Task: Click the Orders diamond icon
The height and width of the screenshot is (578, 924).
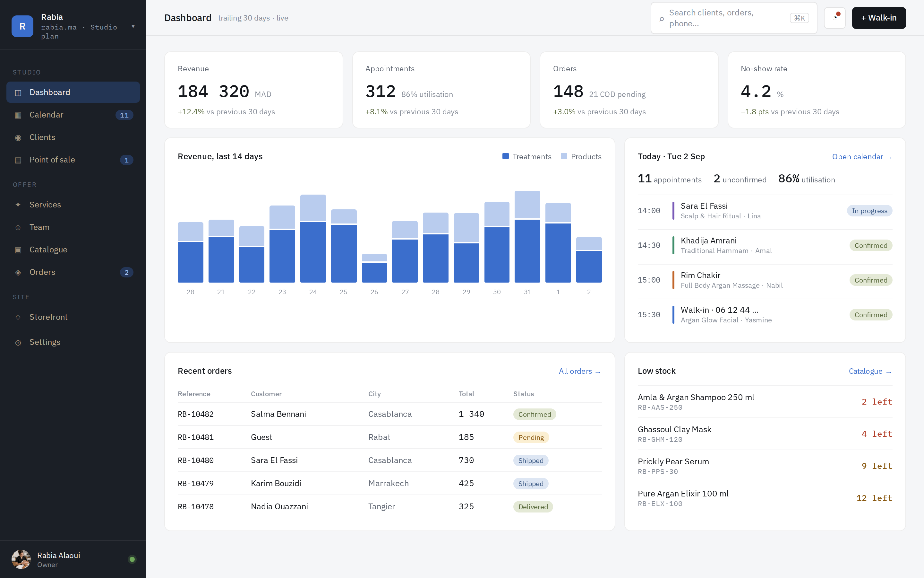Action: (18, 273)
